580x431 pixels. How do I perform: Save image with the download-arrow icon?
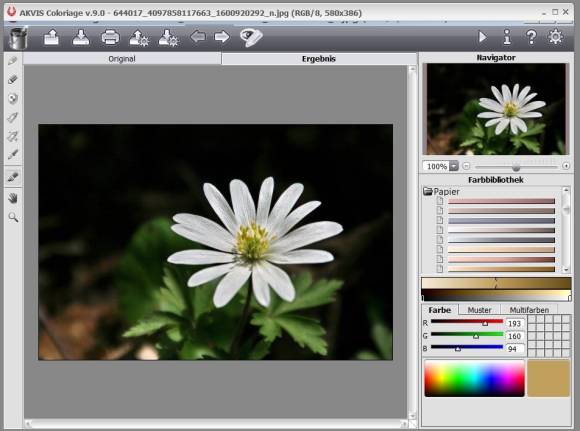coord(81,37)
